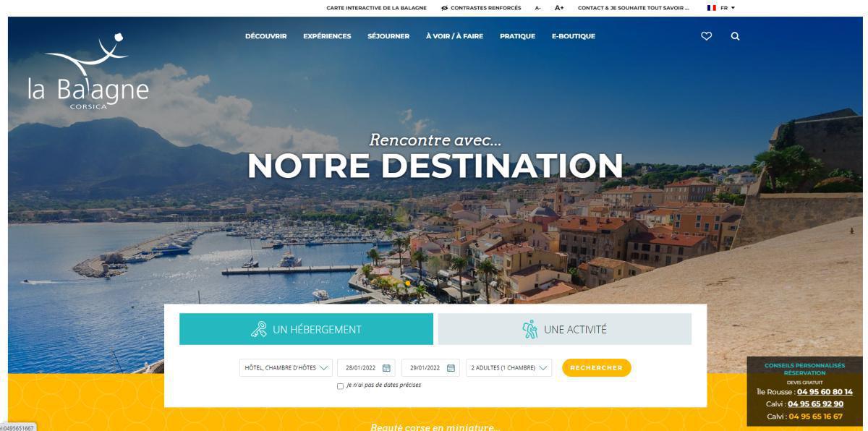This screenshot has height=431, width=868.
Task: Select the Une Activité tab
Action: click(x=564, y=329)
